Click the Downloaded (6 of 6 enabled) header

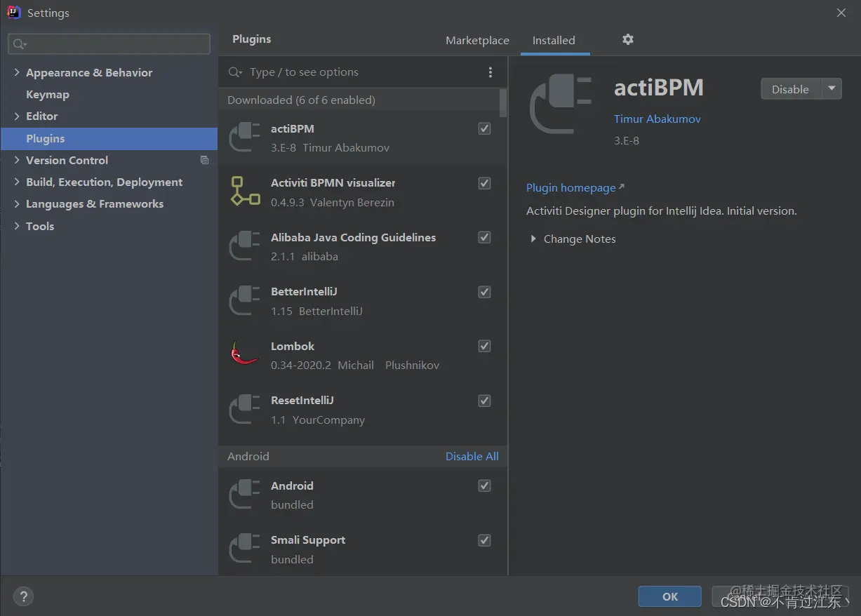tap(301, 100)
